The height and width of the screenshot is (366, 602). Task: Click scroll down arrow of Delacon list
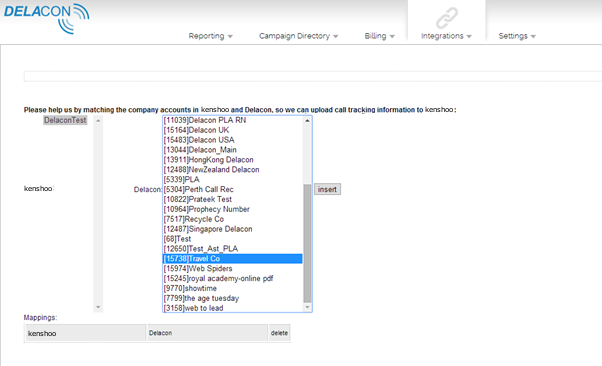[x=307, y=307]
